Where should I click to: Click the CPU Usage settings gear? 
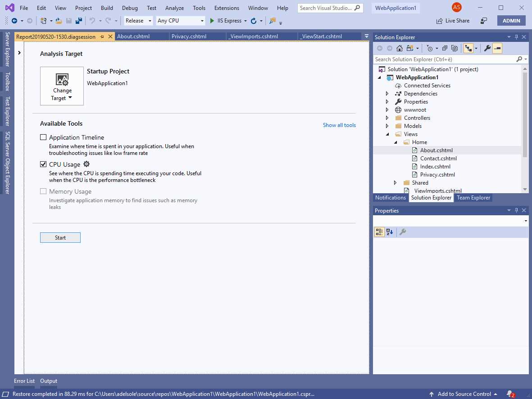point(86,164)
